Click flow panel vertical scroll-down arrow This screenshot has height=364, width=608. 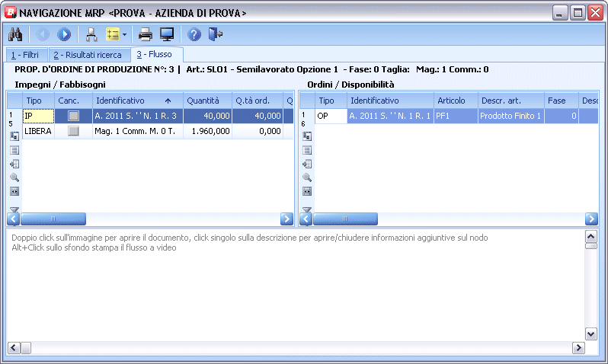pos(591,334)
